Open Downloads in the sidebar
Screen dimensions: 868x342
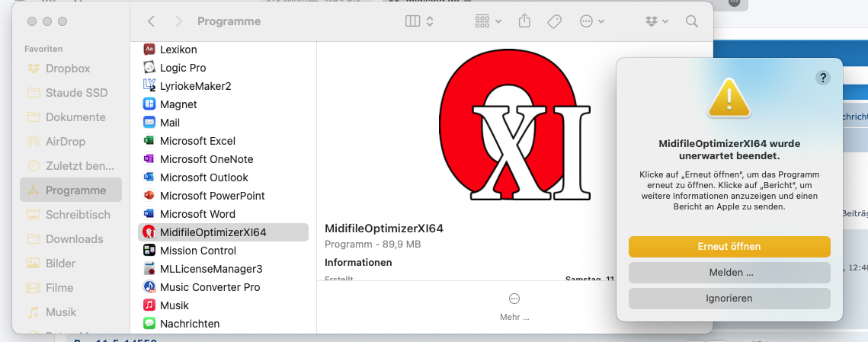coord(74,239)
